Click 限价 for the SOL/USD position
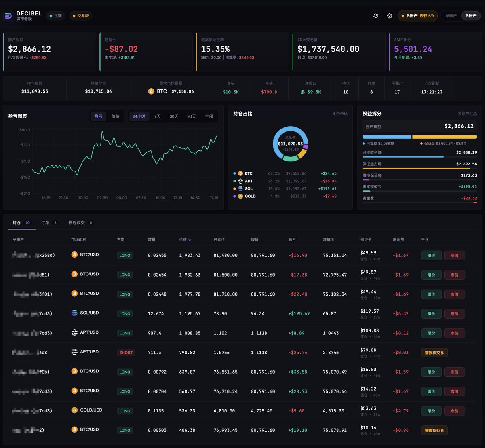Screen dimensions: 485x448 pyautogui.click(x=431, y=314)
